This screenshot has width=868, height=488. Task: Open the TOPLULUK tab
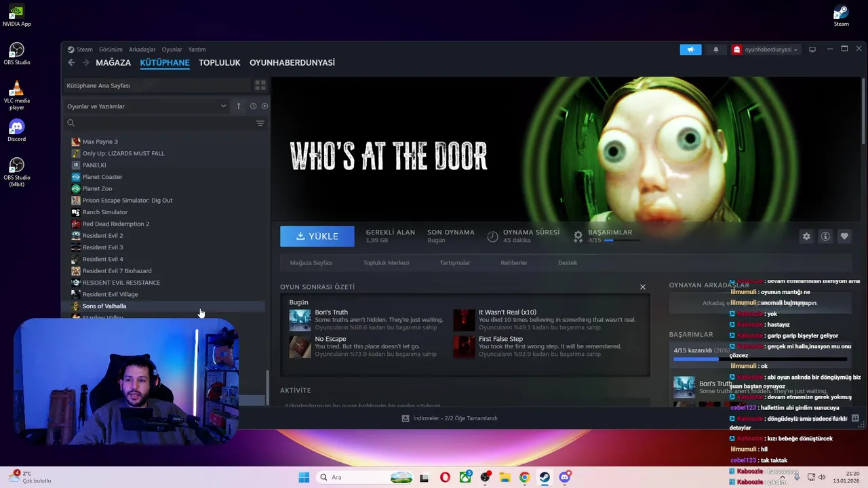pyautogui.click(x=220, y=62)
